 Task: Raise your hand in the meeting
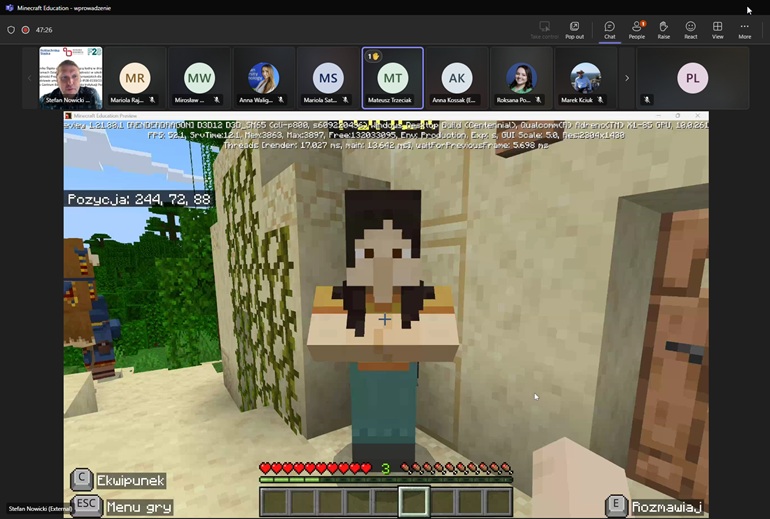point(663,30)
